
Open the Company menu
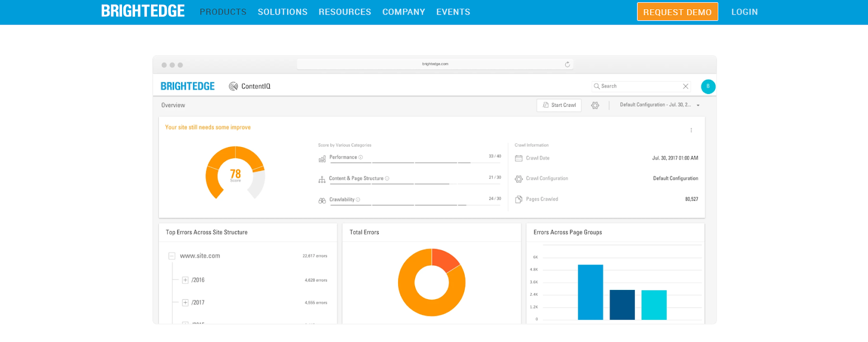click(404, 12)
